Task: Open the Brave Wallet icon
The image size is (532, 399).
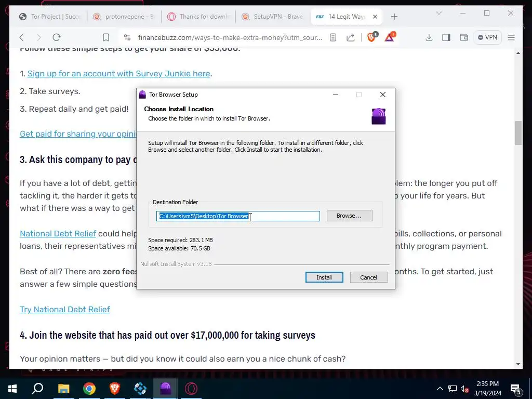Action: pos(463,37)
